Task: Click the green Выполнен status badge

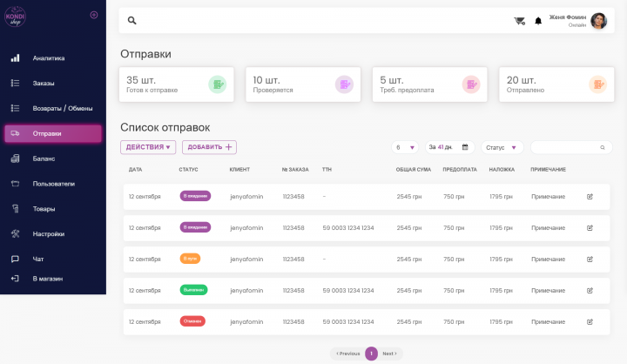Action: click(193, 290)
